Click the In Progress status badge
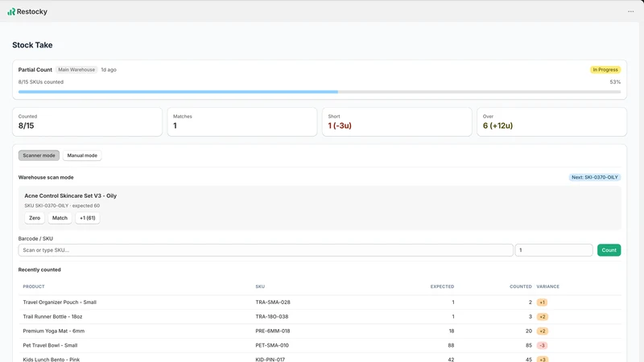This screenshot has width=644, height=362. (605, 70)
